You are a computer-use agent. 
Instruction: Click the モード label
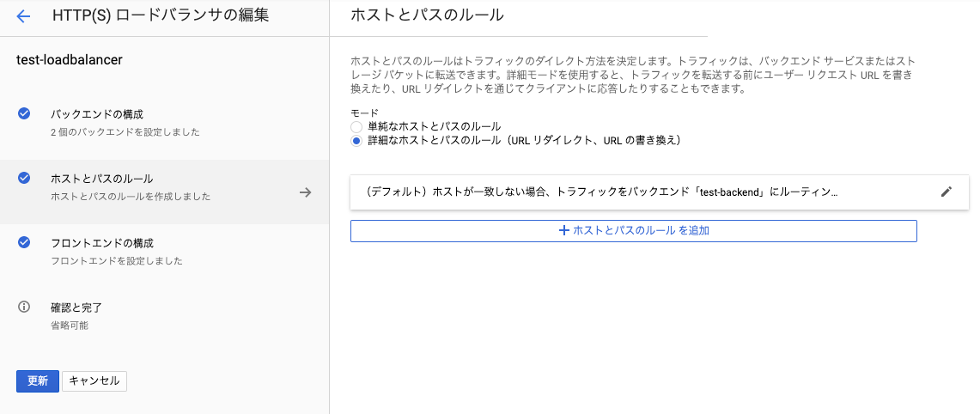tap(364, 113)
